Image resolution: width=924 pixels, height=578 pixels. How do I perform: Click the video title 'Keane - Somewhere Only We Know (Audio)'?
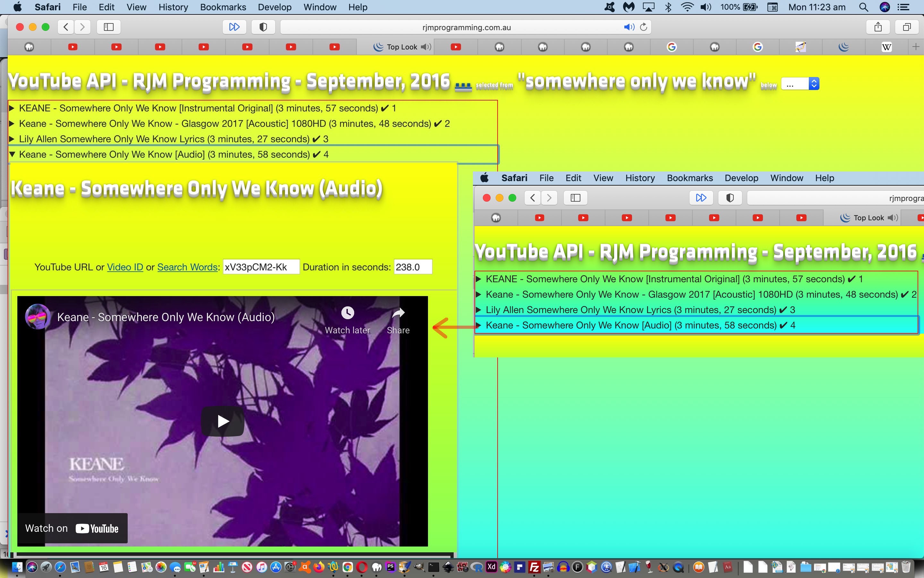(x=166, y=317)
